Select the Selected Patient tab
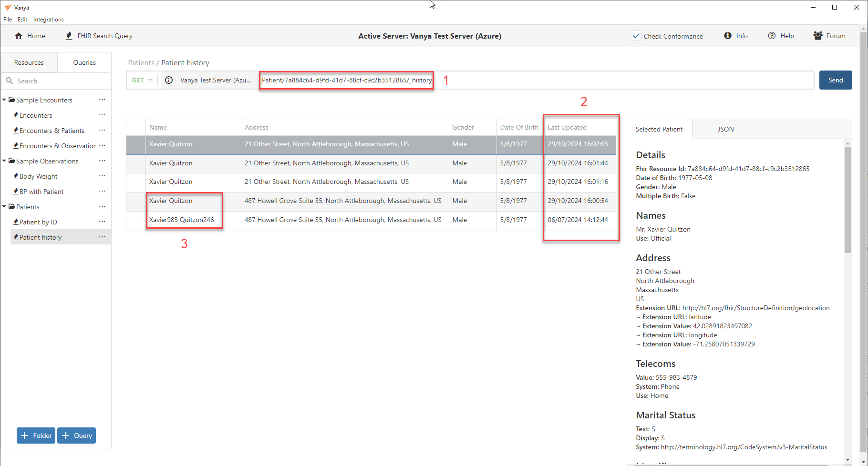 pyautogui.click(x=659, y=129)
